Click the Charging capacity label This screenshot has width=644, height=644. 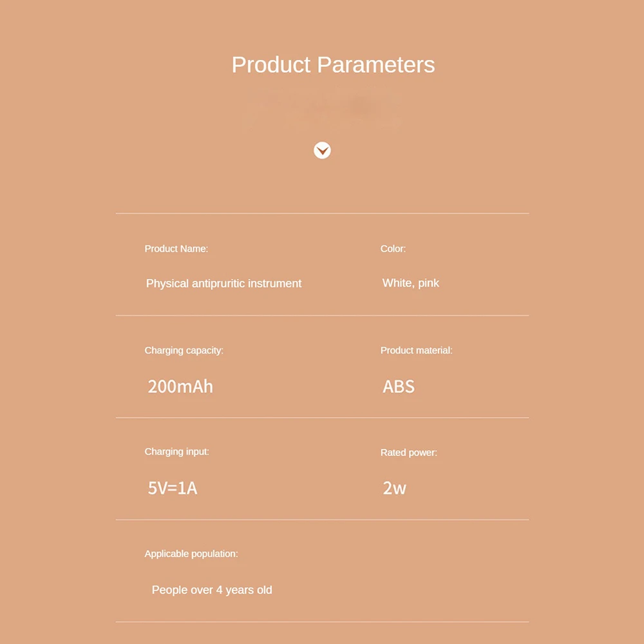click(184, 350)
